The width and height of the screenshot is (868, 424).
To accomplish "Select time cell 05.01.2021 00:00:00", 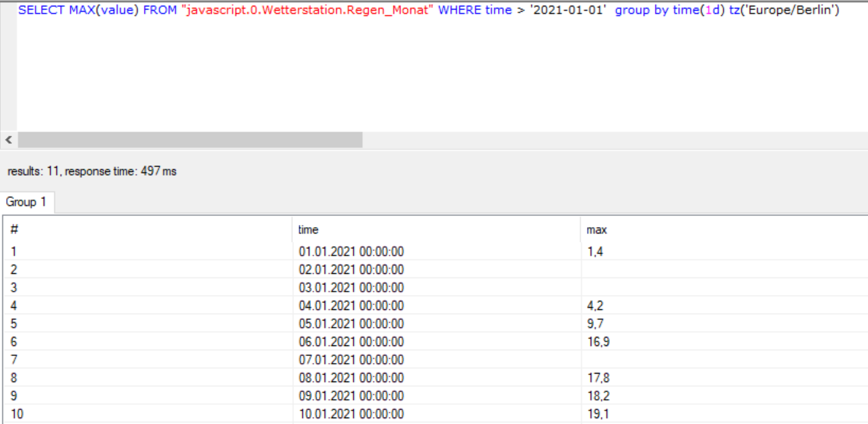I will (x=351, y=323).
